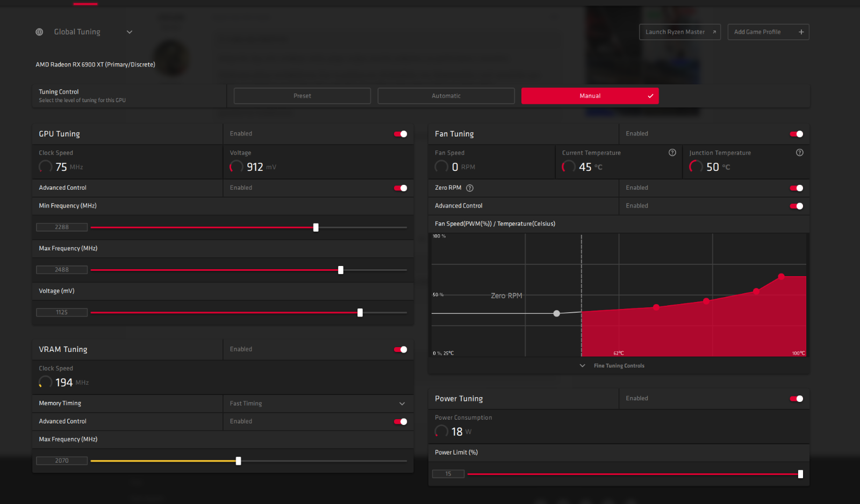Click the GPU Clock Speed gauge icon

(46, 167)
